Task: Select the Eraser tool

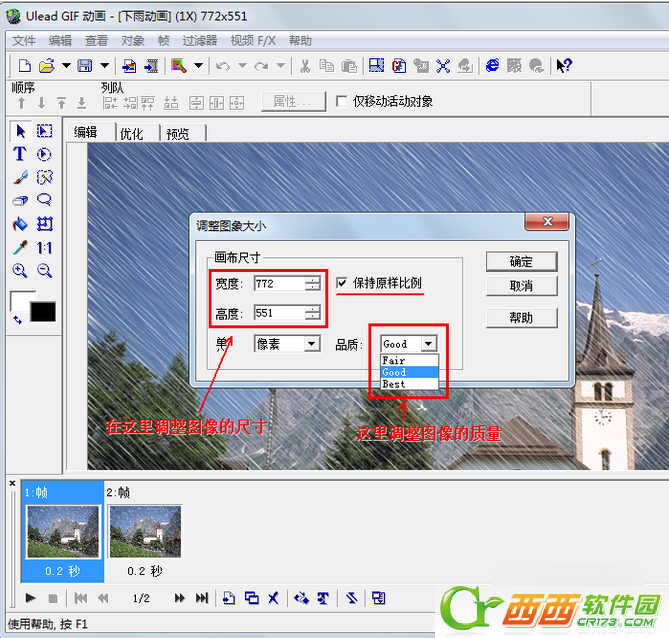Action: tap(20, 200)
